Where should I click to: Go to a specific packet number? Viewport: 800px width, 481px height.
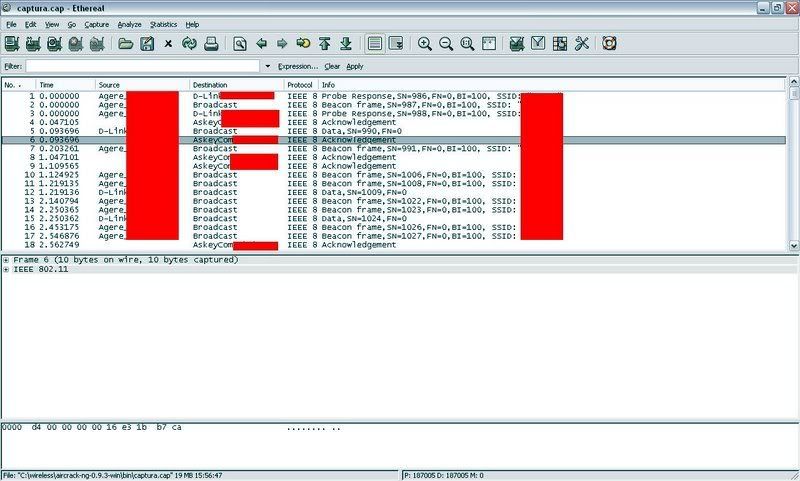(303, 44)
